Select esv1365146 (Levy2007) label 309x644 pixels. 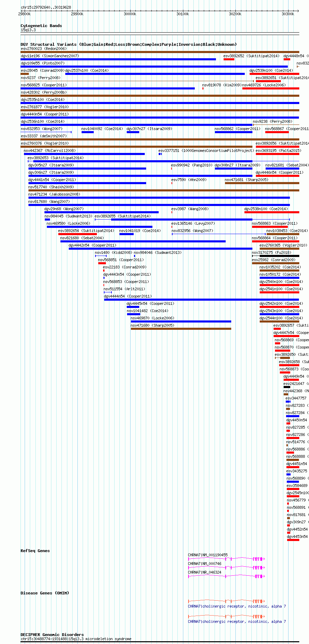click(193, 223)
